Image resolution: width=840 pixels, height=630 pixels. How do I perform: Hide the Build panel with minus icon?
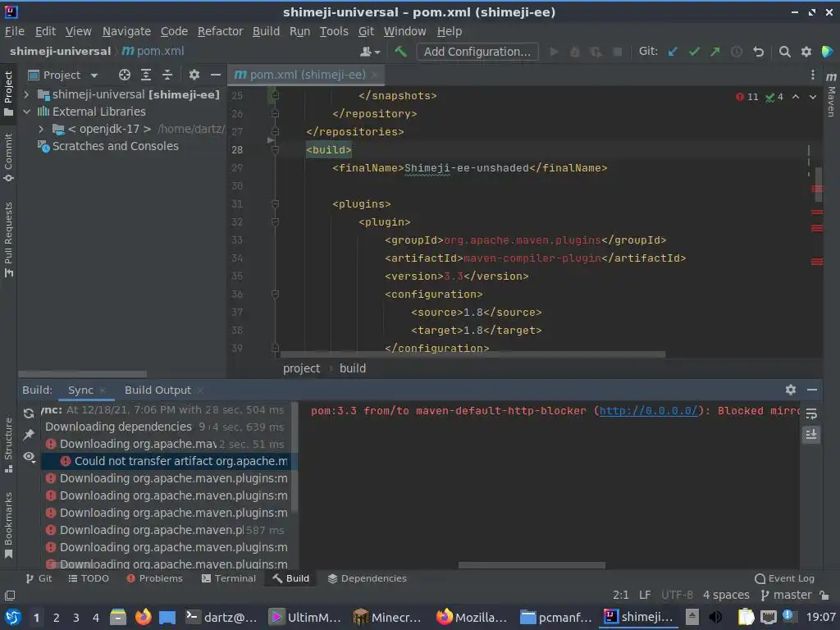coord(812,390)
